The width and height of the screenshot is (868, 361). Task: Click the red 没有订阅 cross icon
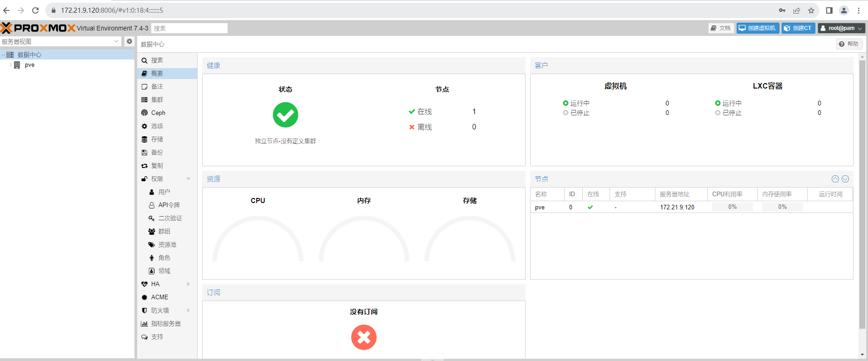tap(364, 337)
